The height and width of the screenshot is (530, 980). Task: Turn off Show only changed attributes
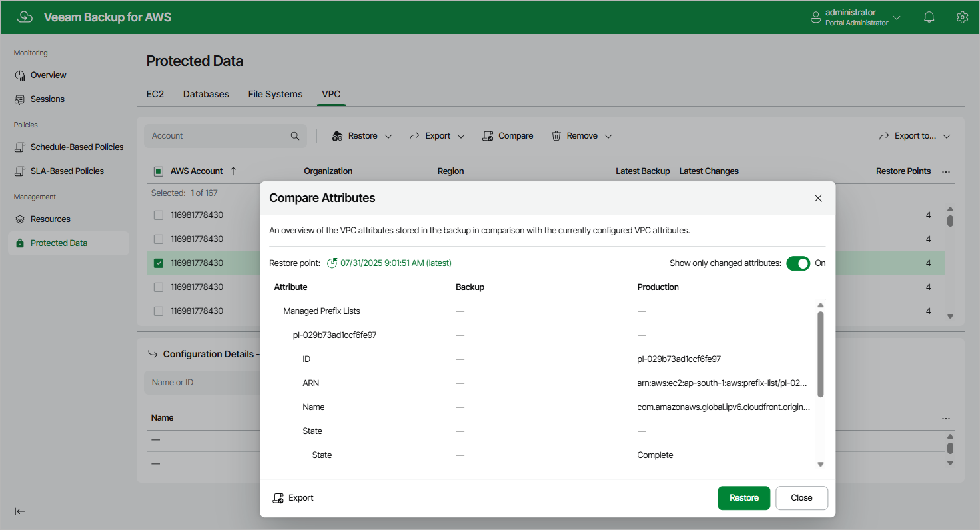[x=798, y=263]
